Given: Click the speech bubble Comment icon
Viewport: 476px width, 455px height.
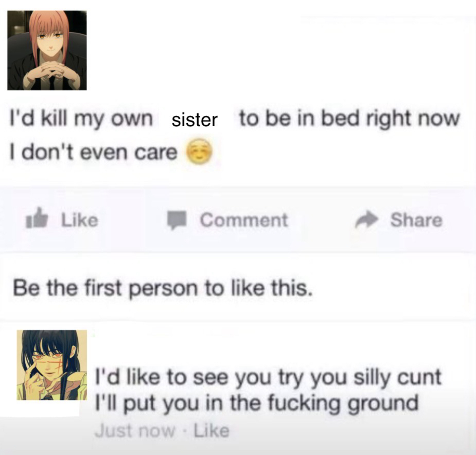Looking at the screenshot, I should tap(177, 220).
